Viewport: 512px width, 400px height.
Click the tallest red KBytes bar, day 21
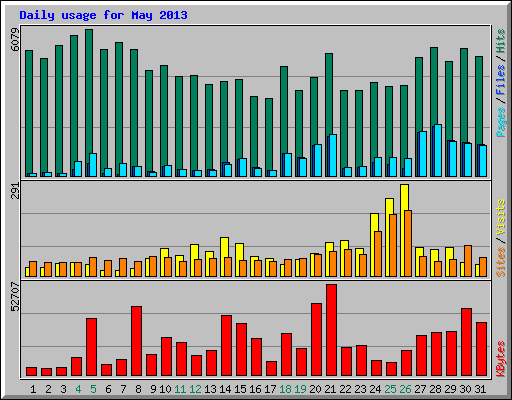pos(331,330)
